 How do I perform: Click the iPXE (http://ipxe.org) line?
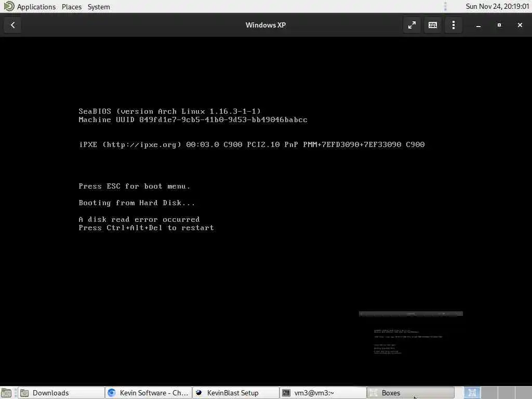[251, 144]
